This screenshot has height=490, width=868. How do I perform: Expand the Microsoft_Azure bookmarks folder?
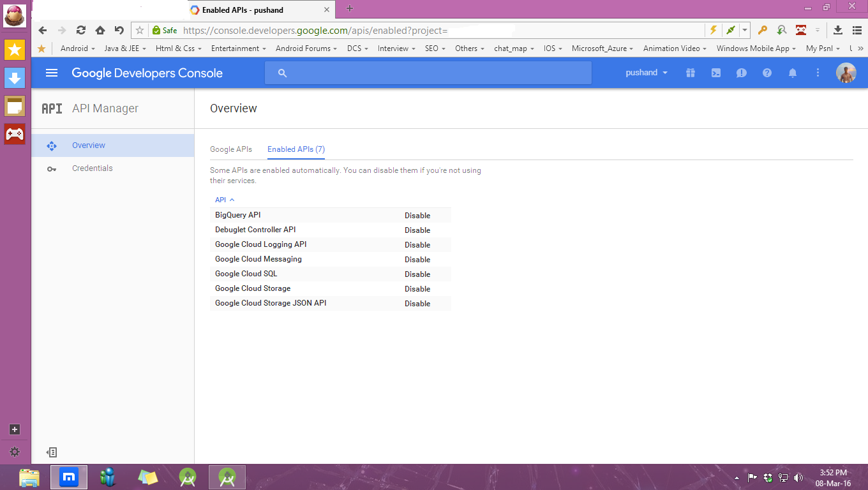click(x=602, y=48)
